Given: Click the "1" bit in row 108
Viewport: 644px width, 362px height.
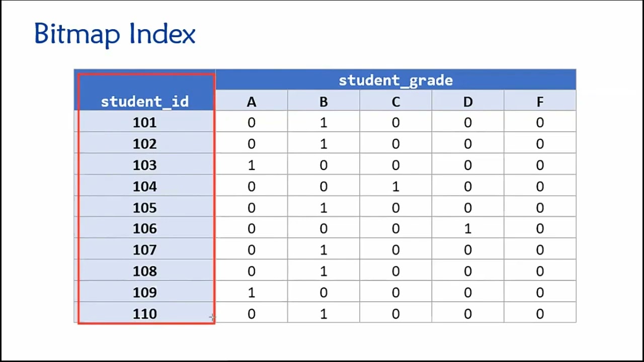Looking at the screenshot, I should click(324, 270).
